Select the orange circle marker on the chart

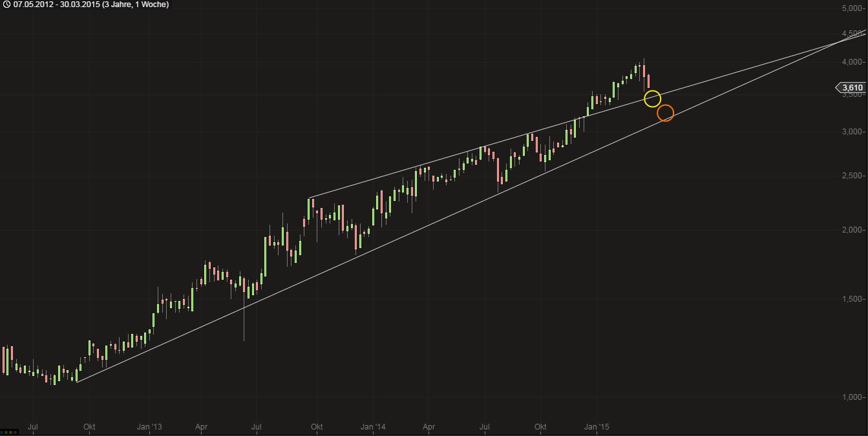tap(665, 113)
